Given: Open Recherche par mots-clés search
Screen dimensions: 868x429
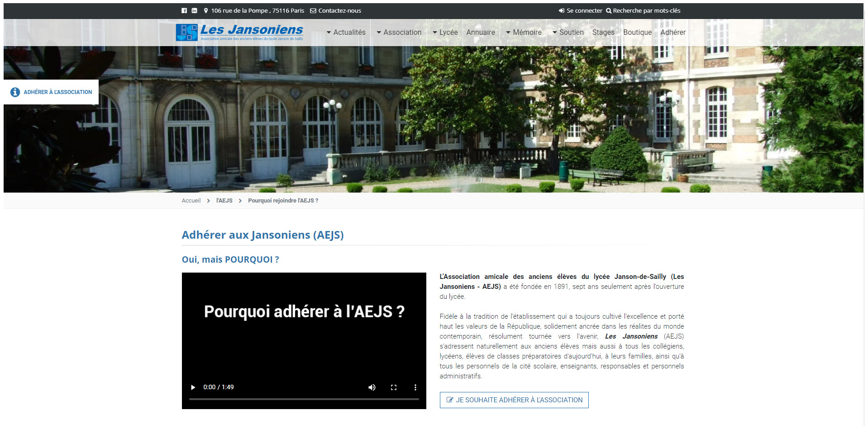Looking at the screenshot, I should click(646, 10).
